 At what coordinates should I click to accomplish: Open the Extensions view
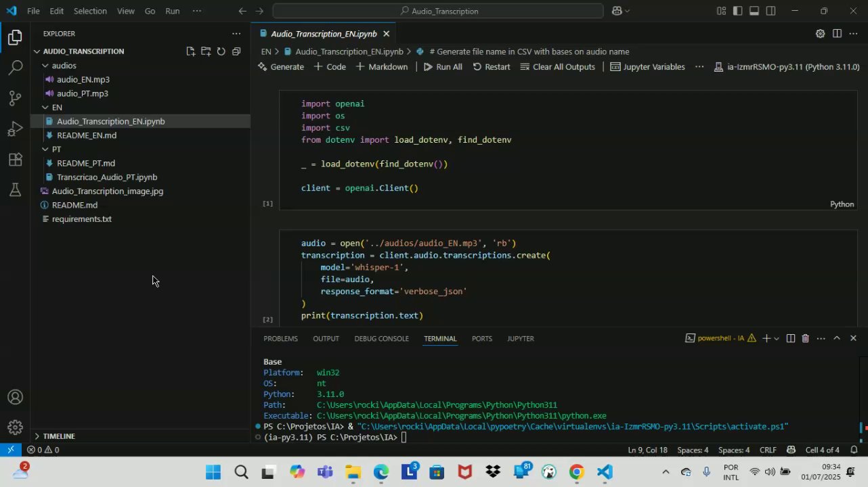tap(15, 160)
